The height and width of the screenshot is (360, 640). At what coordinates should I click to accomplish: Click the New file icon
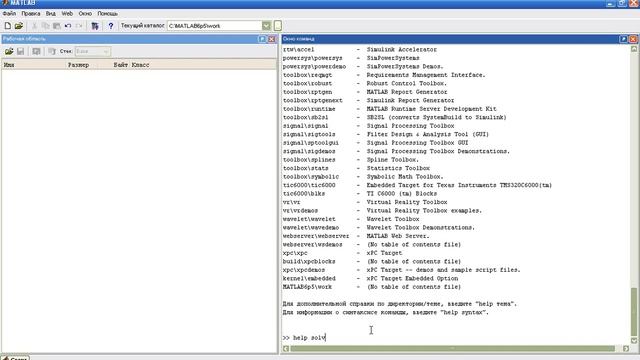coord(7,26)
